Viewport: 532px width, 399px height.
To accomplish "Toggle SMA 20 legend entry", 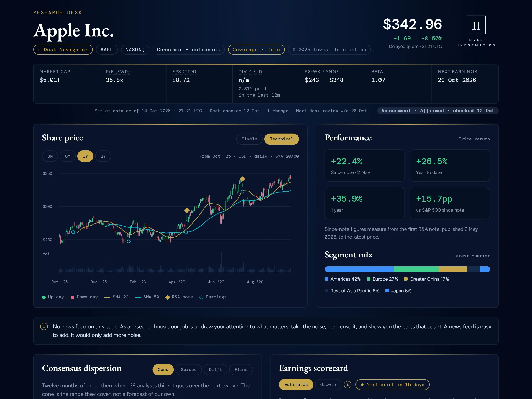I will (x=116, y=297).
